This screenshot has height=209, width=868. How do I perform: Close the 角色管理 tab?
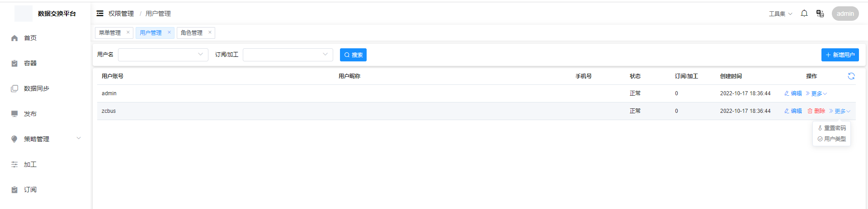coord(210,33)
